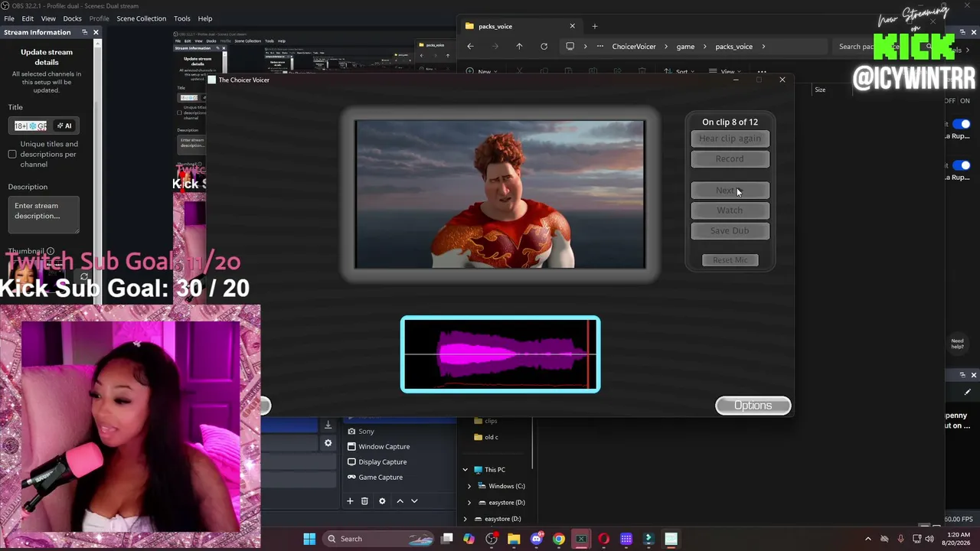Click ChoicerVoicer in the address path

point(634,47)
